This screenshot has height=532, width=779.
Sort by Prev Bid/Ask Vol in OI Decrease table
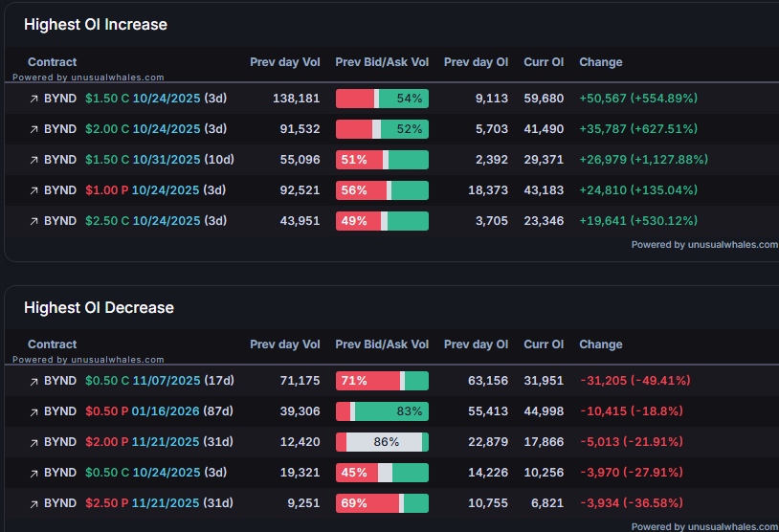[x=382, y=344]
